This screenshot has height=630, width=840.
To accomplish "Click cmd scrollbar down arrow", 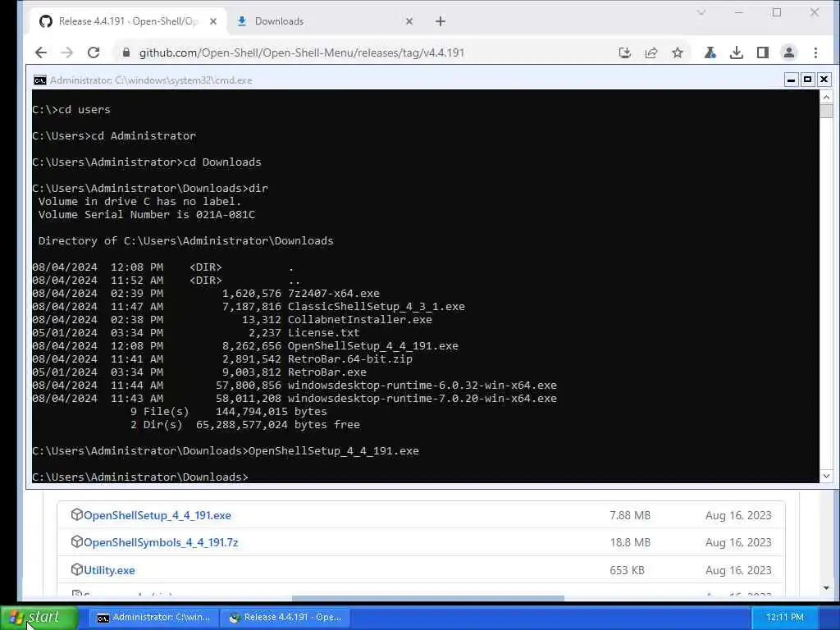I will [826, 476].
